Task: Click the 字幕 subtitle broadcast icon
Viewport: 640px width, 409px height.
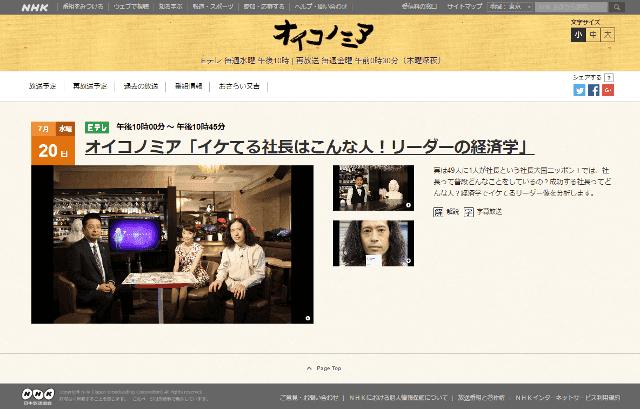Action: pyautogui.click(x=469, y=212)
